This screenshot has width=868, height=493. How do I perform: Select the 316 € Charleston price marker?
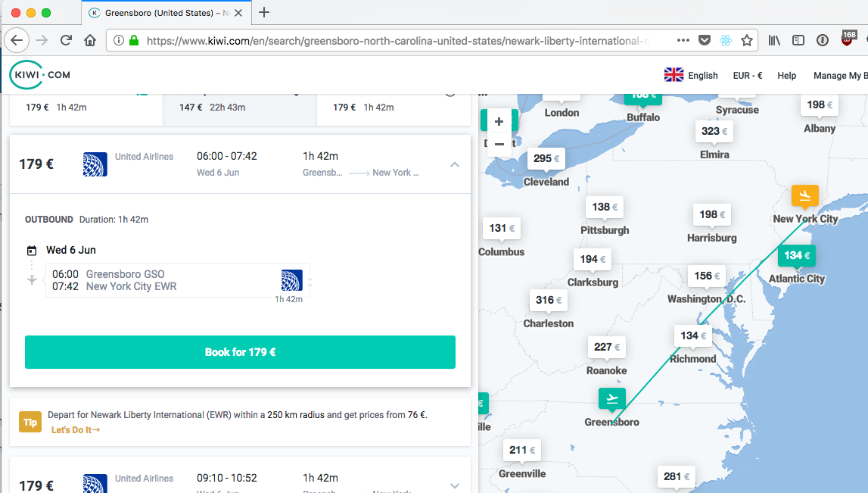point(548,300)
